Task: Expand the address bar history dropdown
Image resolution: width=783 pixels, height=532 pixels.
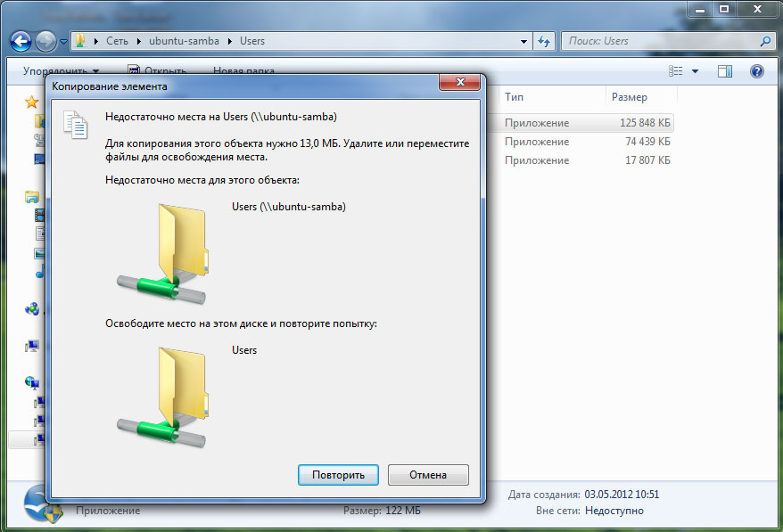Action: click(x=523, y=41)
